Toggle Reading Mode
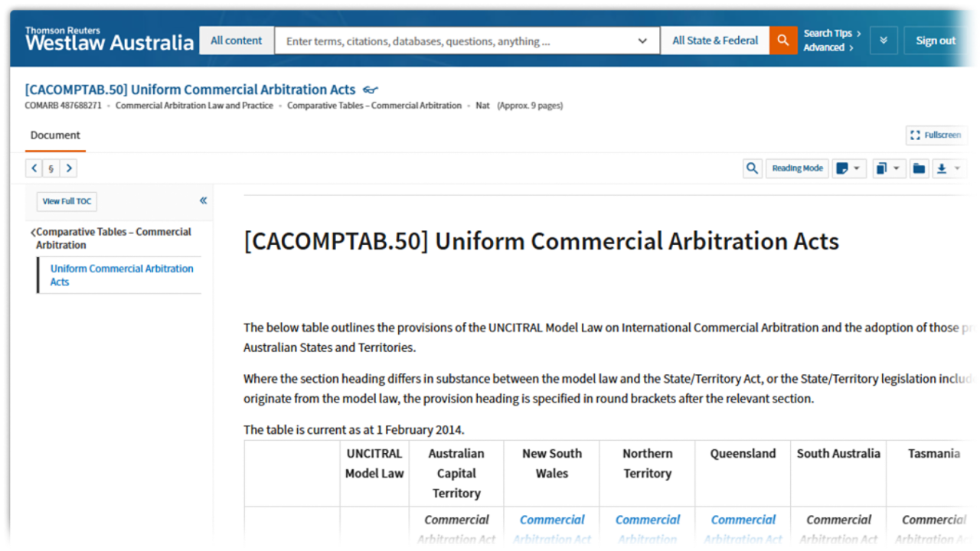Screen dimensions: 980x551 click(797, 168)
